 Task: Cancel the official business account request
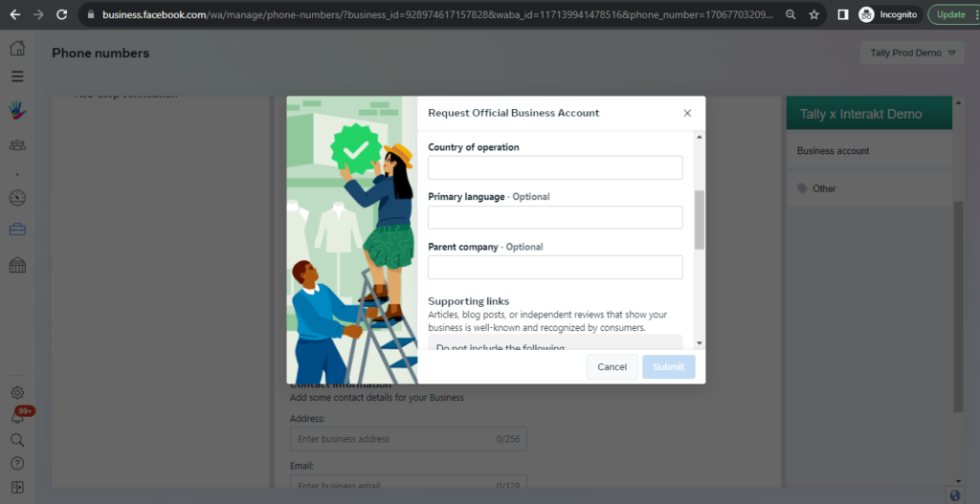[x=612, y=367]
